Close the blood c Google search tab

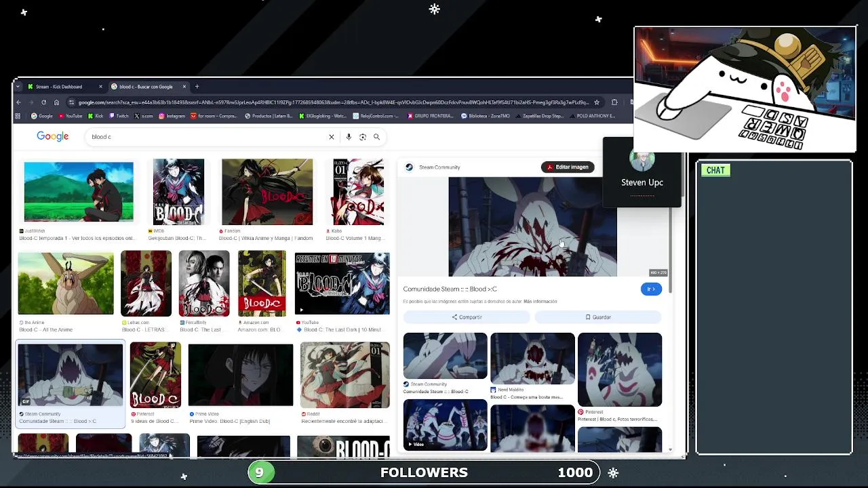point(184,87)
